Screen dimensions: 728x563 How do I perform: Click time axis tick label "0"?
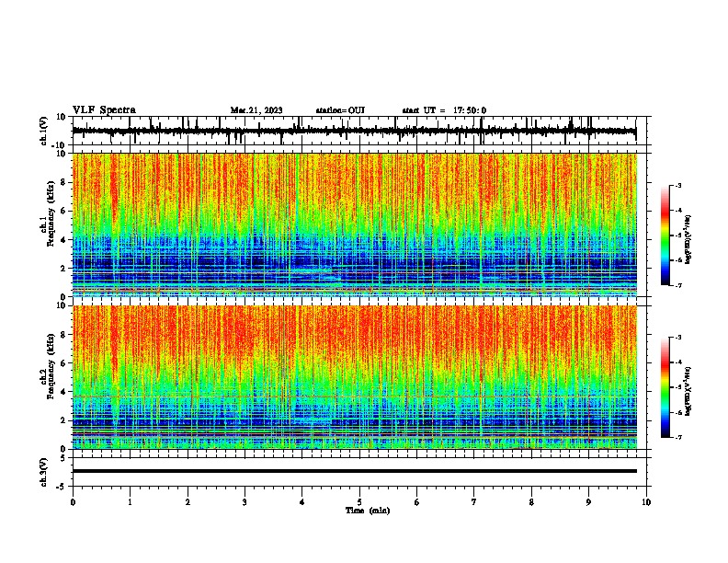tap(73, 502)
